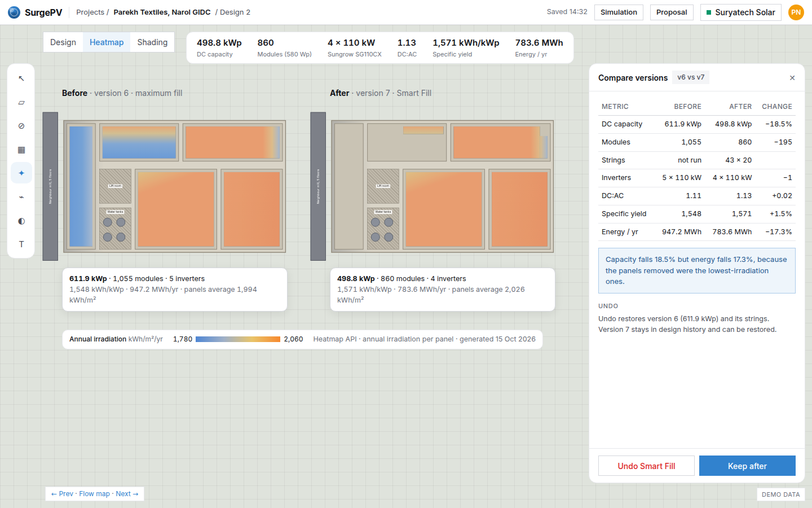Select the lightning bolt stringing tool
812x508 pixels.
tap(21, 197)
